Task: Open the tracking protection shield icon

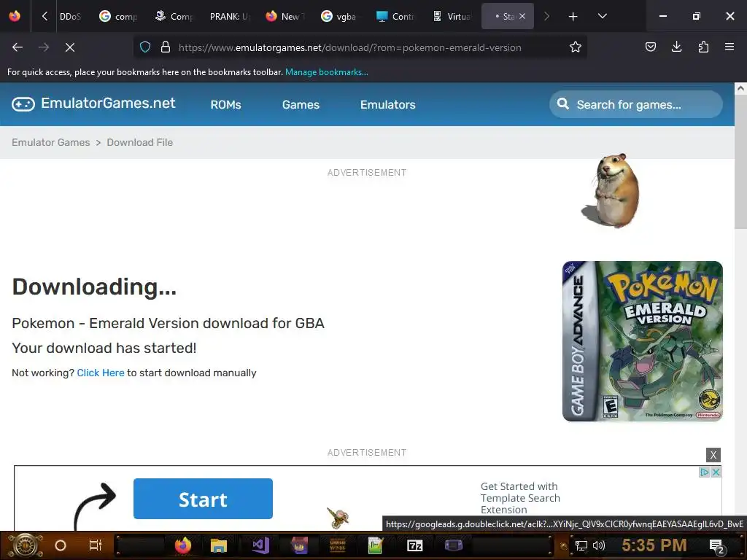Action: 145,47
